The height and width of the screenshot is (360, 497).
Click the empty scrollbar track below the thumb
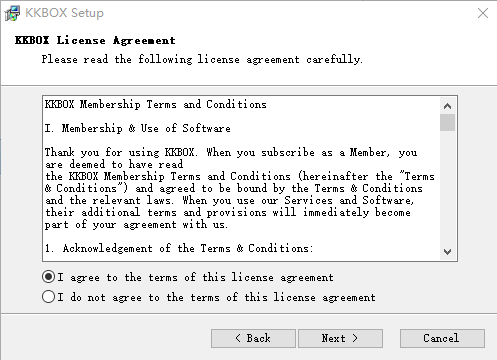(x=447, y=187)
